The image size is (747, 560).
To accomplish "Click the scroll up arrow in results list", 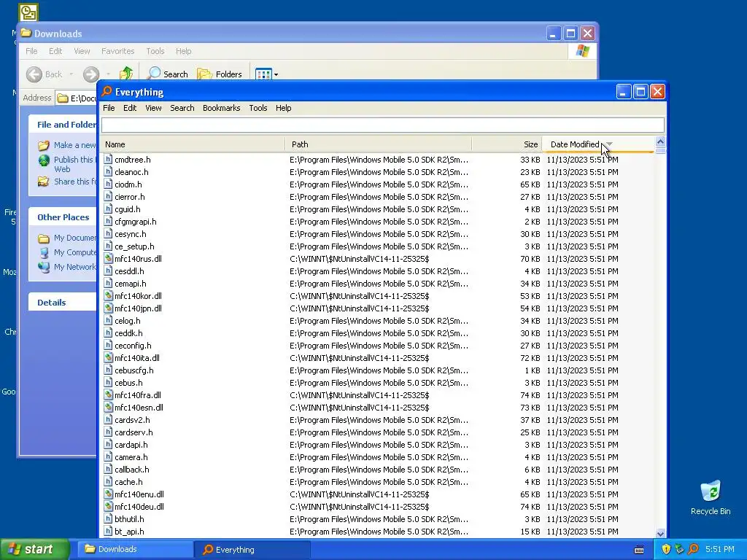I will coord(660,141).
